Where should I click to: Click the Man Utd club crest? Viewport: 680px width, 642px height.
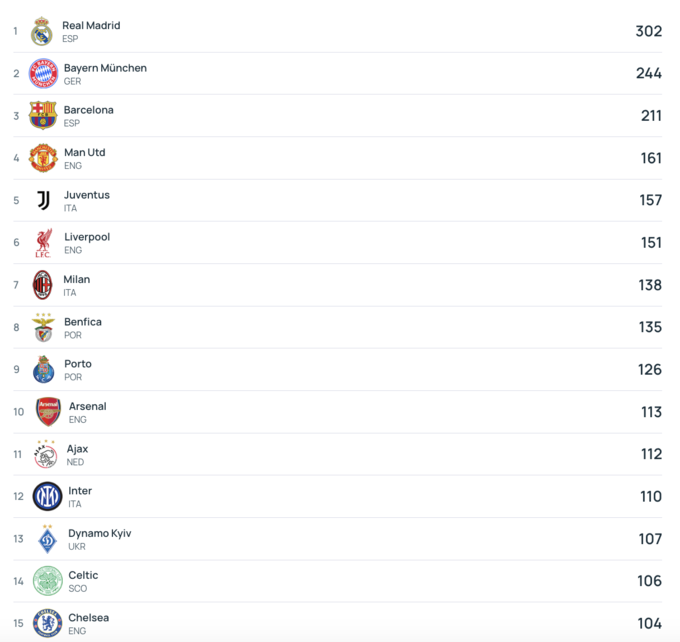click(x=43, y=158)
